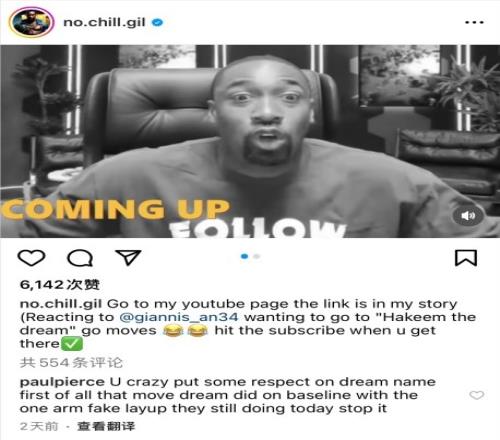Open no.chill.gil username in the header
500x440 pixels.
104,22
